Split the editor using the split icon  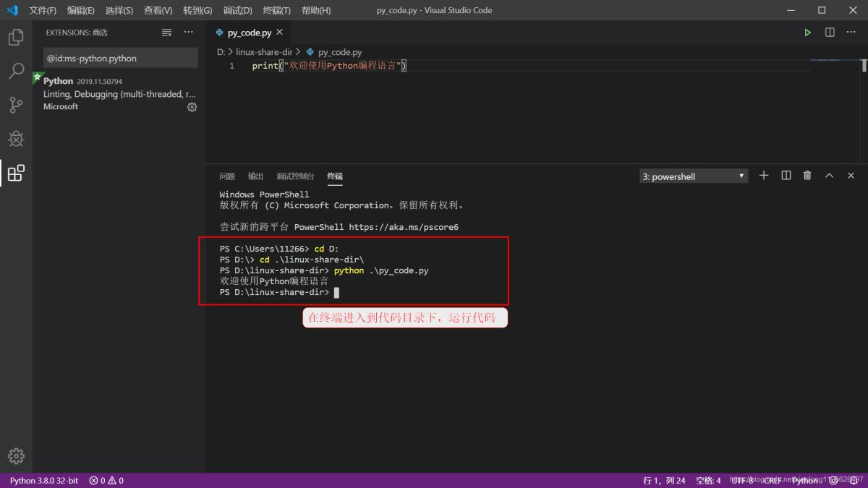point(829,32)
